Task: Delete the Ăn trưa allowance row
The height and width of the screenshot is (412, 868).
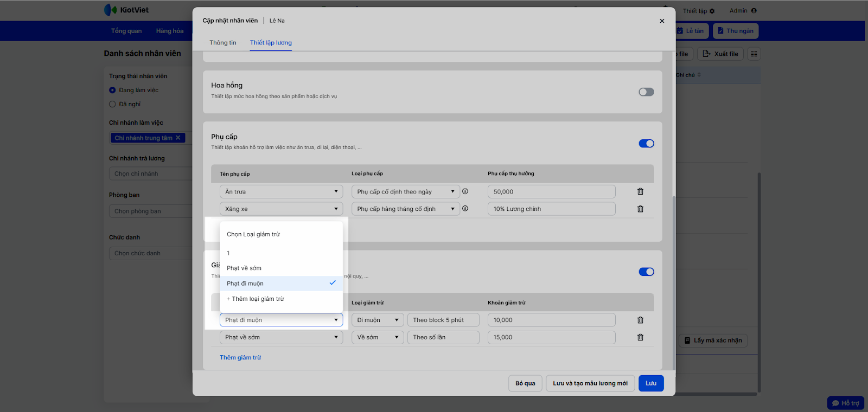Action: click(640, 191)
